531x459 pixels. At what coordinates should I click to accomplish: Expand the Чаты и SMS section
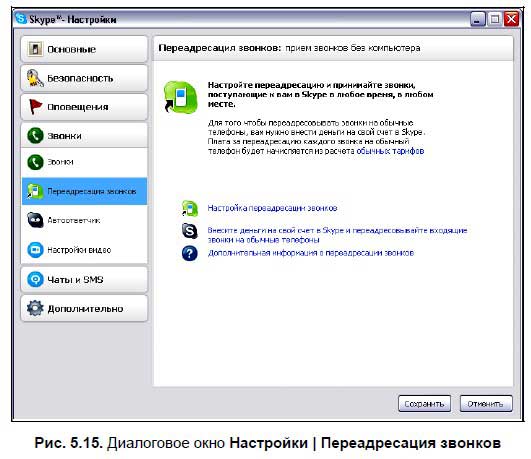[x=84, y=279]
